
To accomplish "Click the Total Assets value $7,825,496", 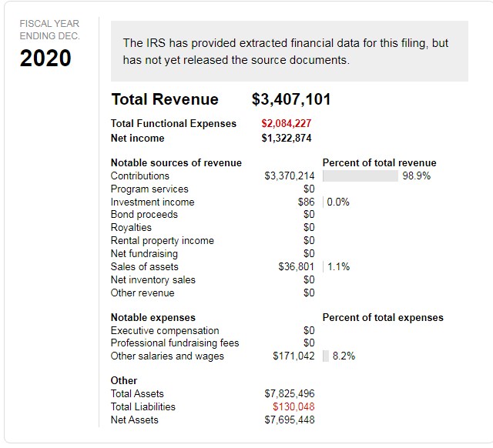I will 289,394.
